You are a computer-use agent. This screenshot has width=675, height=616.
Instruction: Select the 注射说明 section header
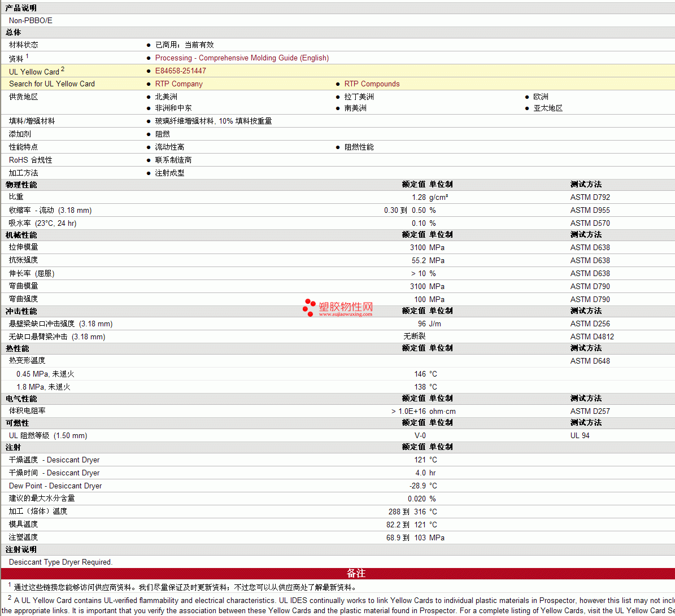tap(21, 549)
